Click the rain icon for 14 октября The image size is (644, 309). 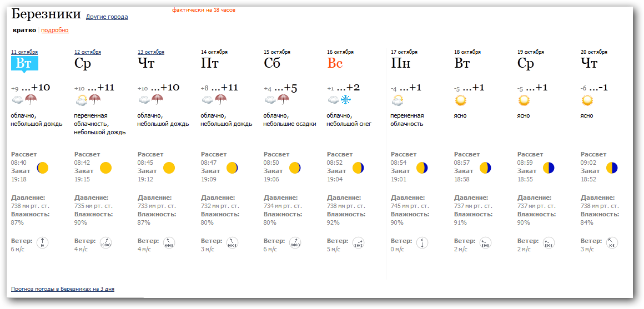[x=221, y=100]
